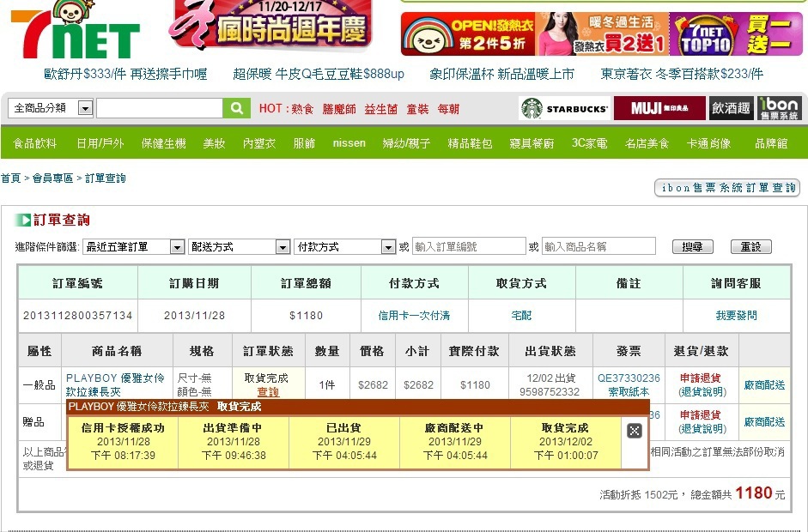Open the 食品飲料 menu
Viewport: 808px width, 532px height.
[34, 143]
